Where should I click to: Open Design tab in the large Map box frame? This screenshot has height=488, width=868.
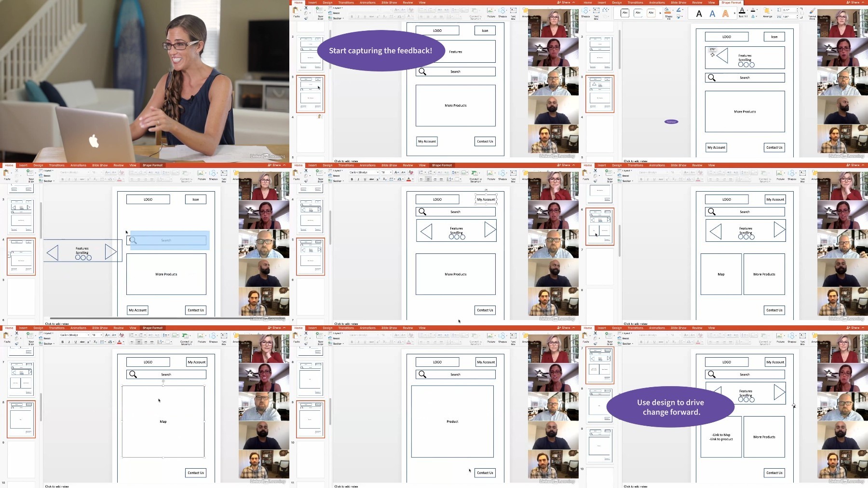tap(38, 328)
